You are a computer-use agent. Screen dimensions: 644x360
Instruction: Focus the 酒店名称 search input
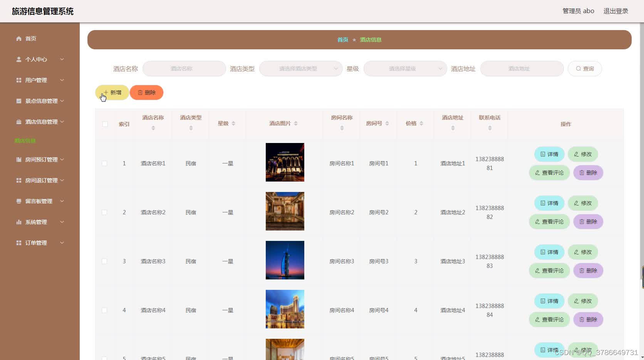click(184, 69)
